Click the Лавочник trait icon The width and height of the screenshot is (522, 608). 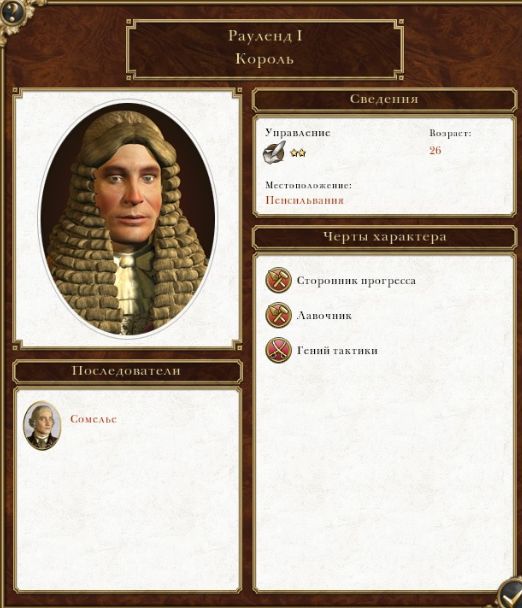tap(278, 315)
